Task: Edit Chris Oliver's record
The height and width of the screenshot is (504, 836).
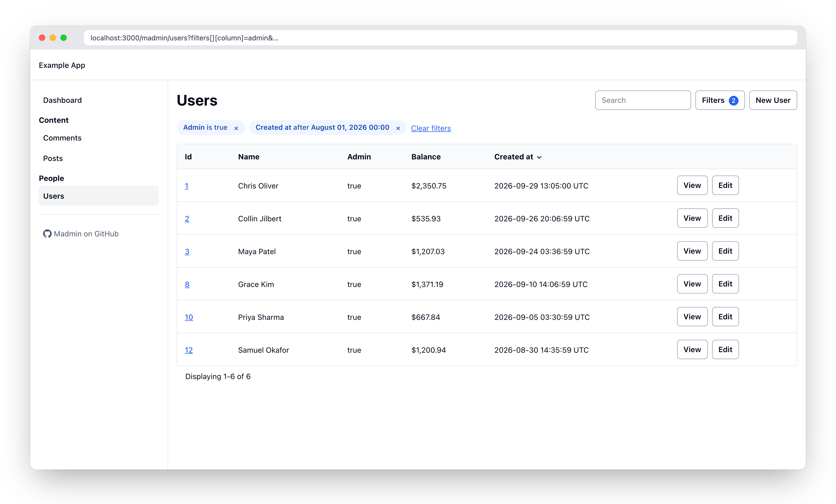Action: pos(725,185)
